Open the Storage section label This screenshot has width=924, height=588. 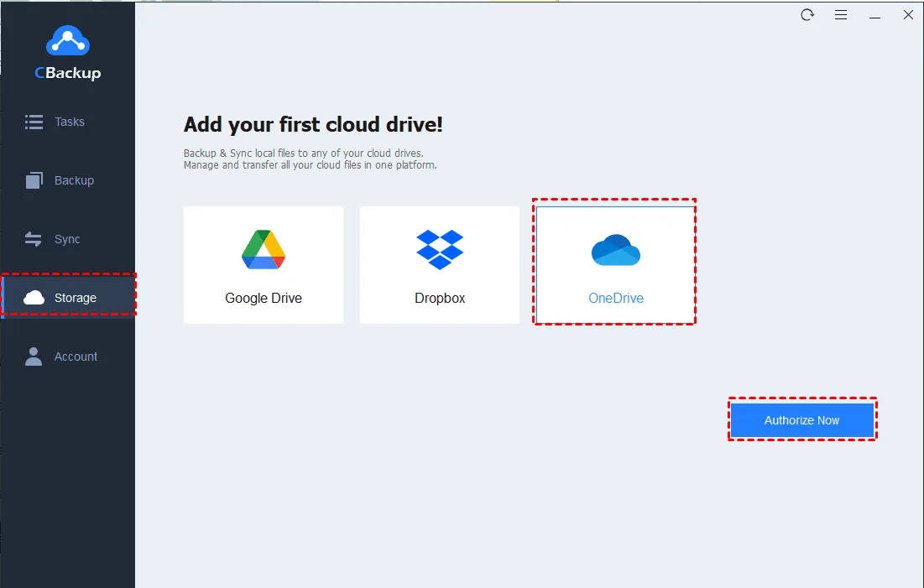coord(76,298)
